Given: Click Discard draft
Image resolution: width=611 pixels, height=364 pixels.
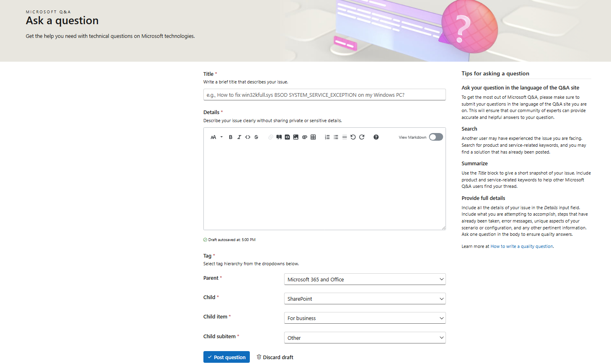Looking at the screenshot, I should click(275, 357).
